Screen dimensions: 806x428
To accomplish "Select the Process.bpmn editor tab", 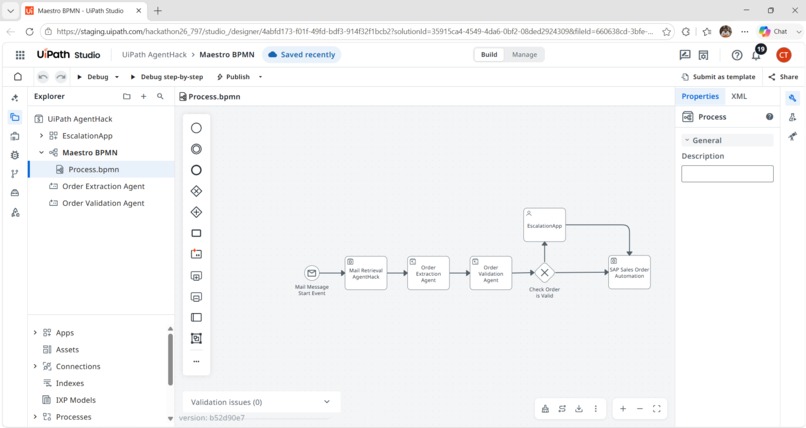I will (x=210, y=97).
